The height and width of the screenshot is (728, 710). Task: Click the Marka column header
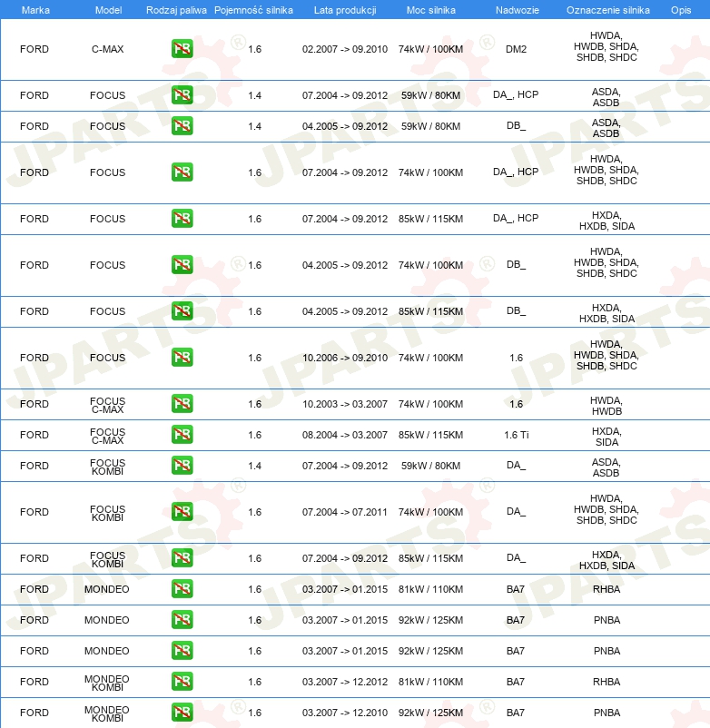coord(35,10)
